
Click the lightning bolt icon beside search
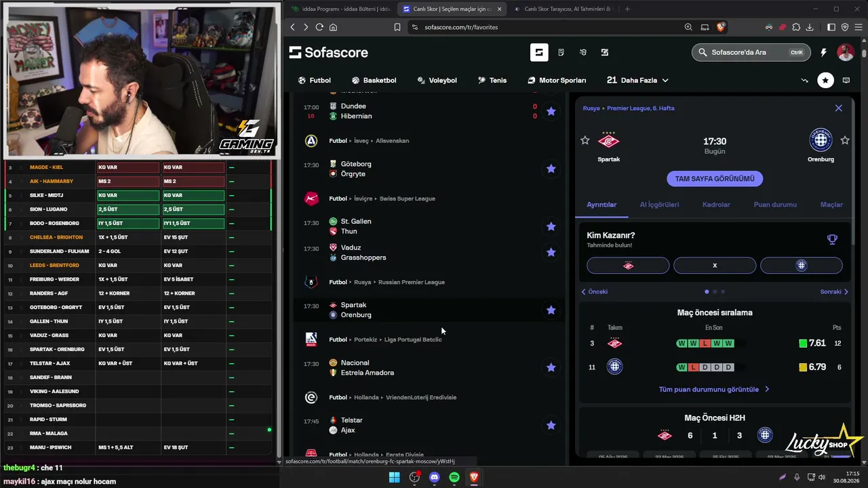coord(823,52)
